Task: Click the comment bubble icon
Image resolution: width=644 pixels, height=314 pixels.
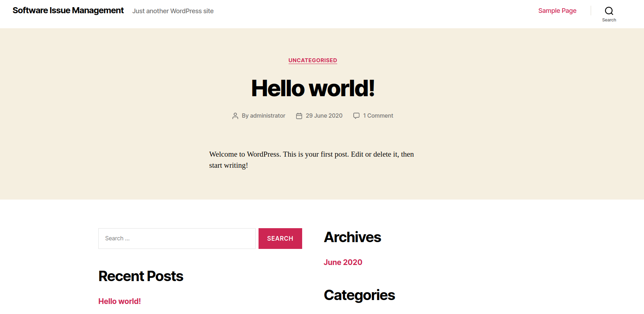Action: 356,116
